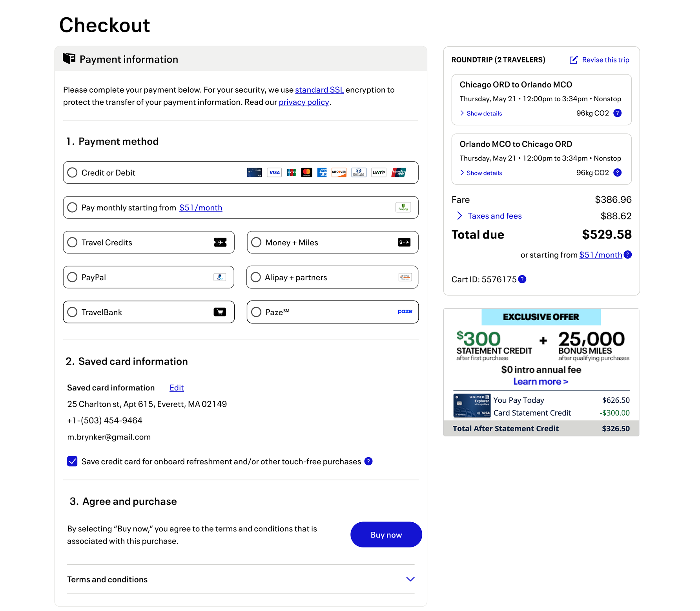The width and height of the screenshot is (700, 611).
Task: Open the privacy policy link
Action: pyautogui.click(x=304, y=102)
